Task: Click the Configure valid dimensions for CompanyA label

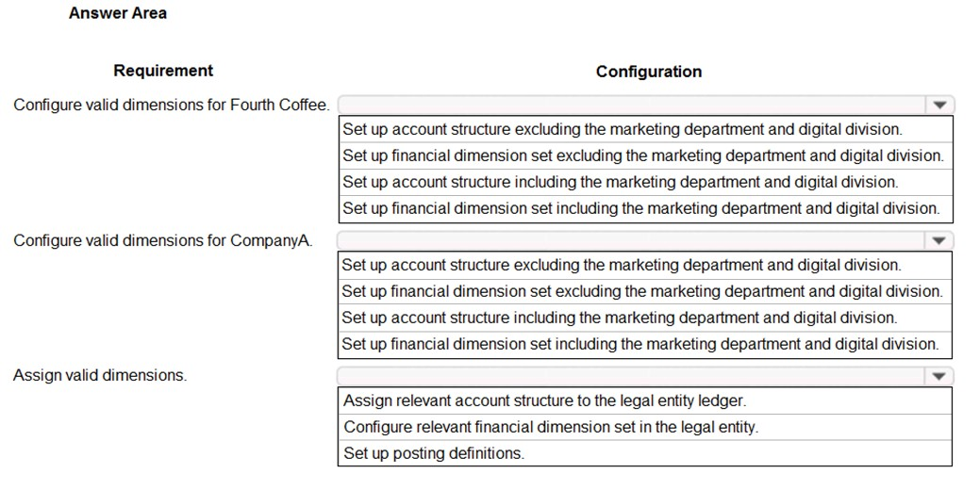Action: pos(163,240)
